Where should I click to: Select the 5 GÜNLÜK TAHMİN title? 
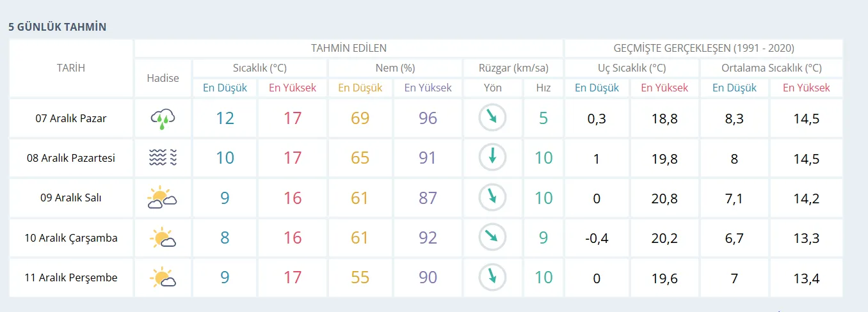(x=57, y=27)
